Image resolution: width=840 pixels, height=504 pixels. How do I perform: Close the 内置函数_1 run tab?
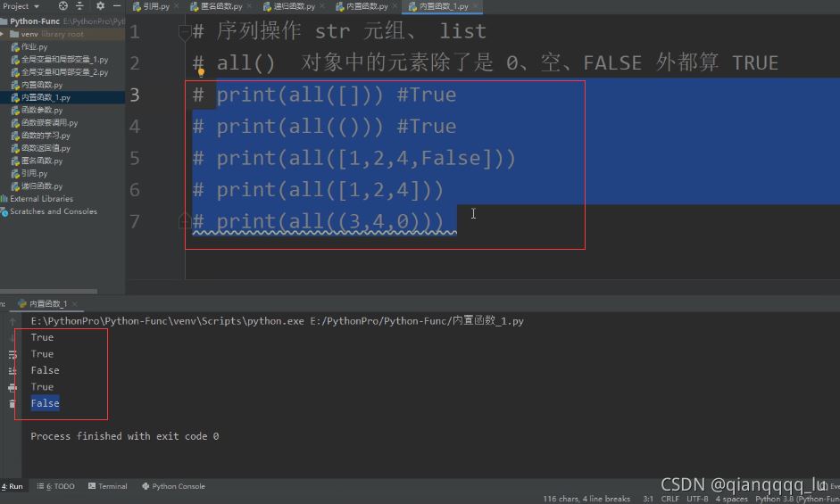[x=75, y=303]
